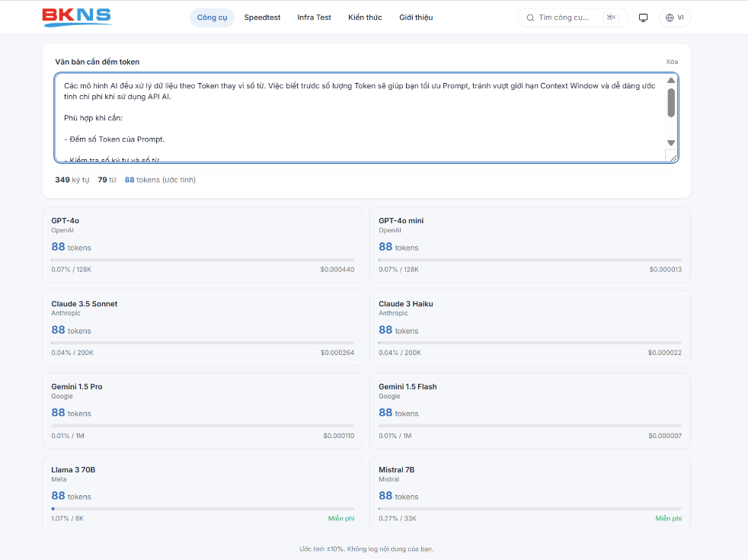This screenshot has height=560, width=748.
Task: Open the Kiến thức section
Action: point(365,18)
